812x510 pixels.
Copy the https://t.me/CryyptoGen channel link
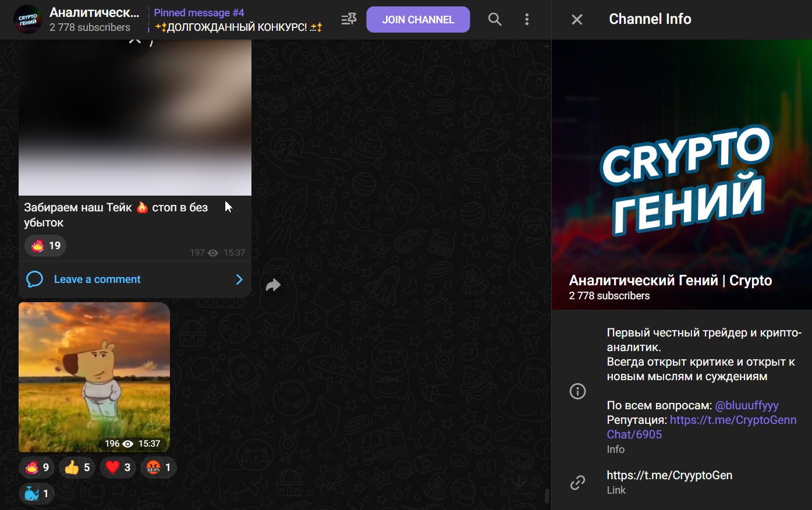click(x=669, y=475)
